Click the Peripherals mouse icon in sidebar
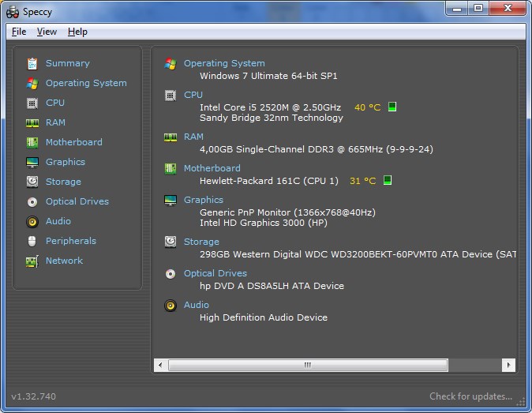 pyautogui.click(x=32, y=242)
